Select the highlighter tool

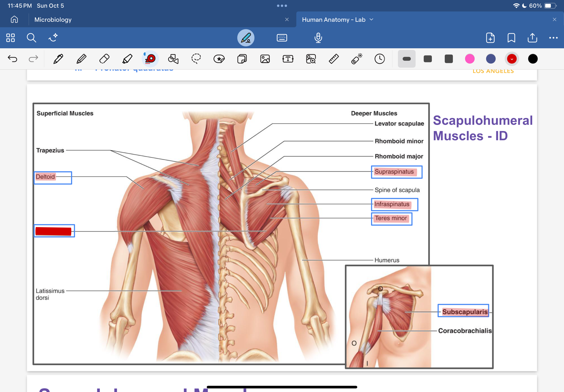127,59
